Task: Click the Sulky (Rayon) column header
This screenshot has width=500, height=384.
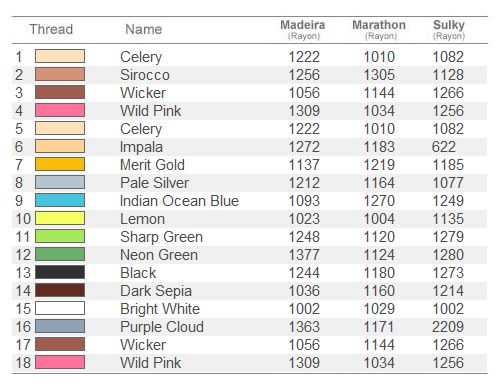Action: pyautogui.click(x=449, y=29)
